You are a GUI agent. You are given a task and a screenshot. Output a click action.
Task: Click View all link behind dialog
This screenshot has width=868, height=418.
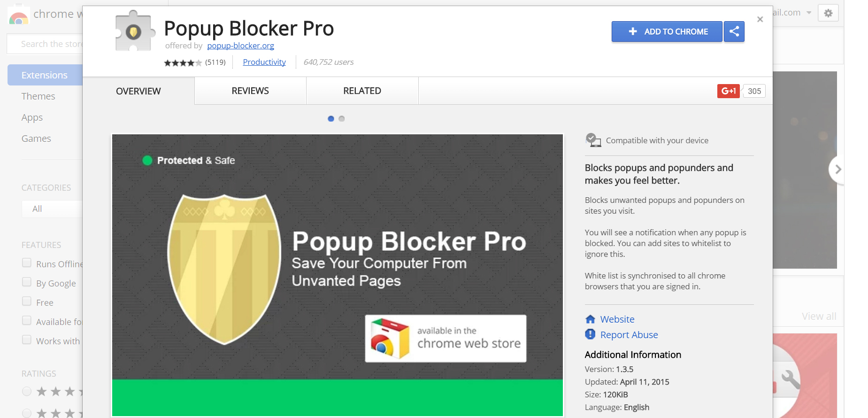[x=819, y=317]
